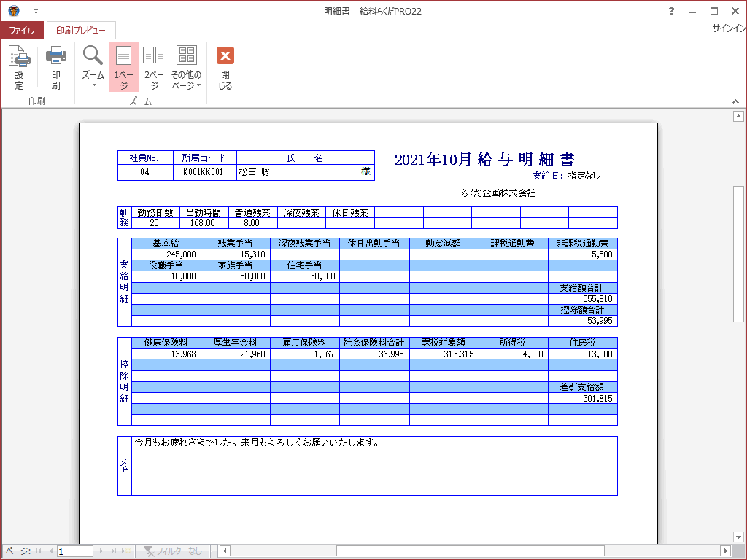Collapse the ribbon using the chevron
The width and height of the screenshot is (747, 560).
(737, 101)
